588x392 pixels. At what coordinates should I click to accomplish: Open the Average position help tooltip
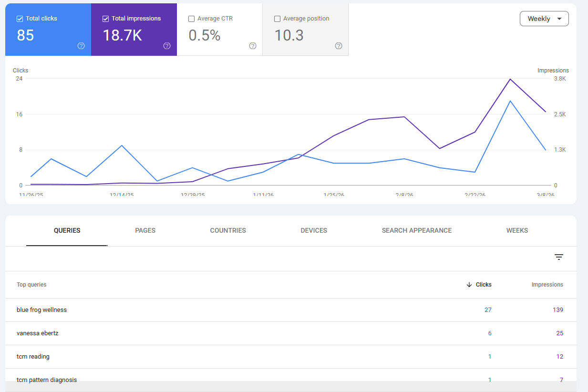click(338, 46)
